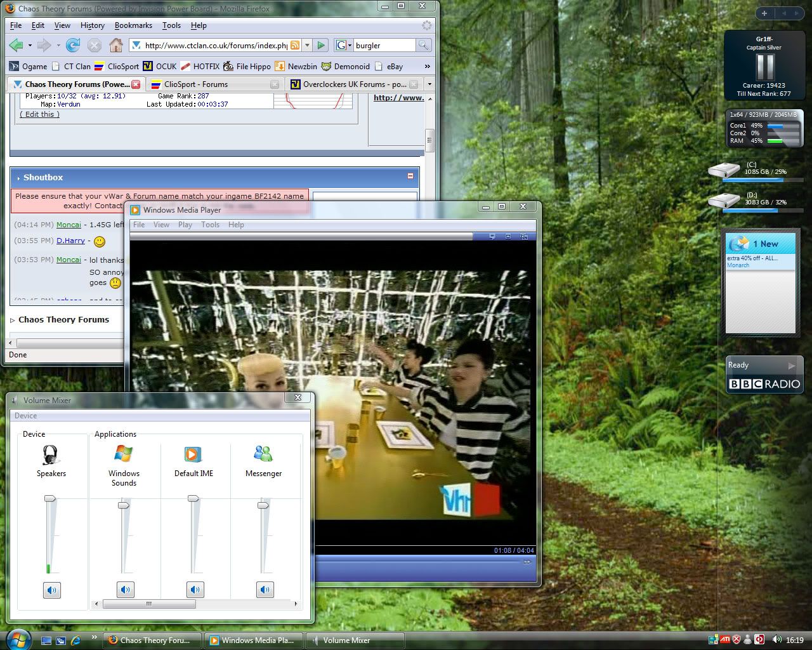Open the Demonoid bookmark
This screenshot has width=812, height=650.
coord(346,66)
